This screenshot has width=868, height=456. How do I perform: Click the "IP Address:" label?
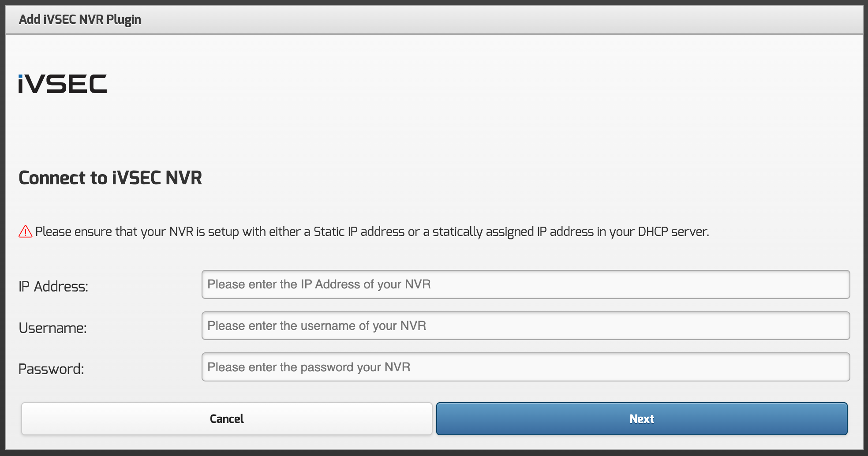53,287
